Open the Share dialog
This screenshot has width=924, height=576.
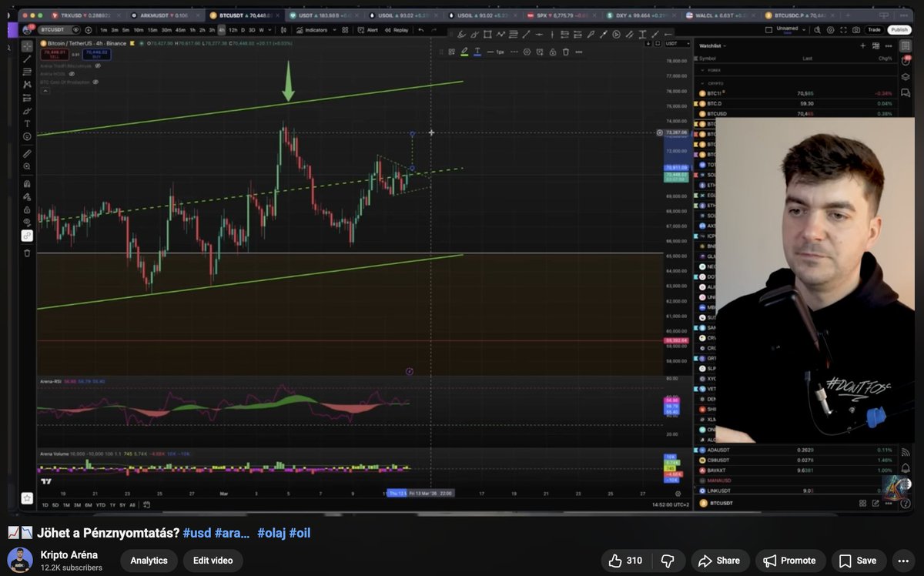coord(720,561)
